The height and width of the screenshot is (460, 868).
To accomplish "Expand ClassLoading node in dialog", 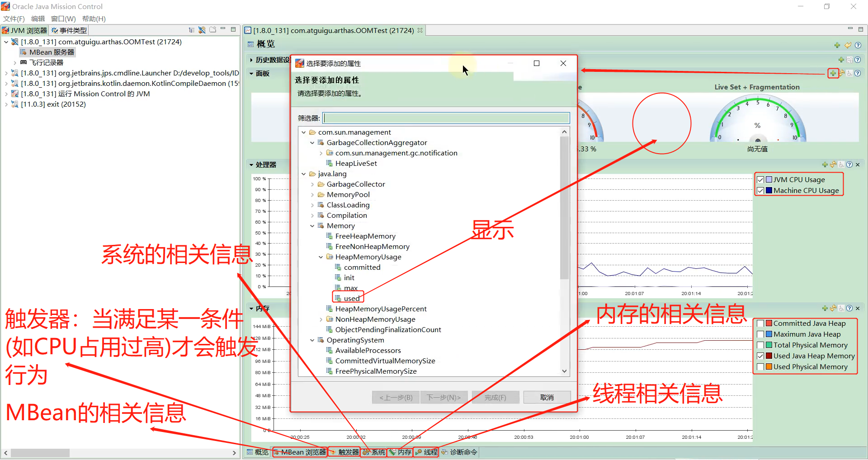I will coord(312,205).
